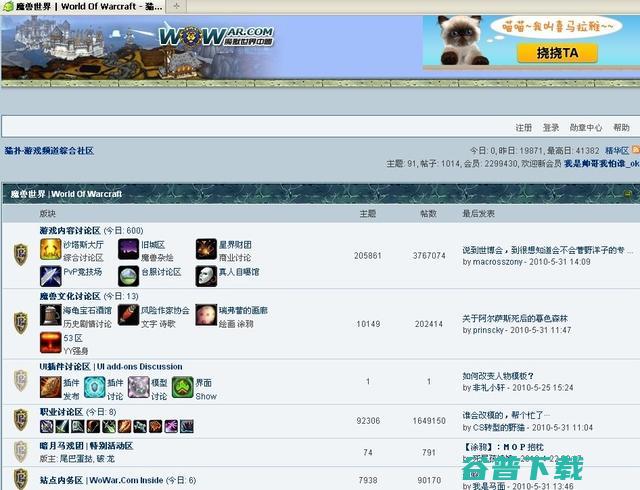Select the 魔兽世界 World Of Warcraft browser tab
Screen dimensions: 640x490
pyautogui.click(x=83, y=7)
